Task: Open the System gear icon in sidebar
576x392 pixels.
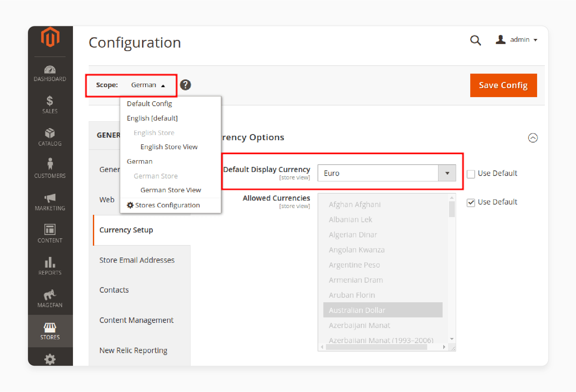Action: [x=50, y=359]
